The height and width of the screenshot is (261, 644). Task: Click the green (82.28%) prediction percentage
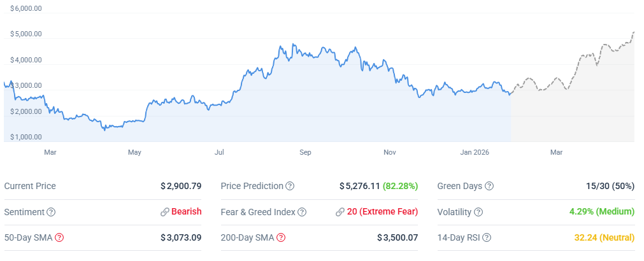[x=400, y=187]
